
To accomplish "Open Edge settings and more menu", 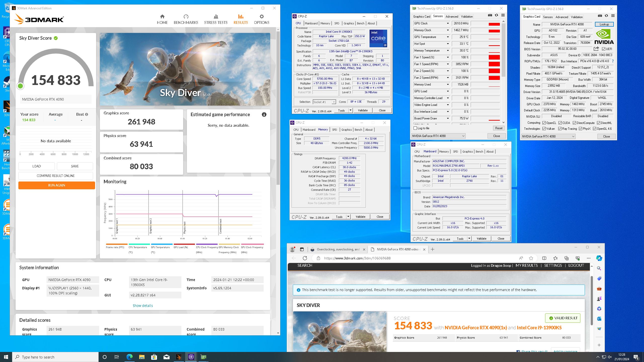I will pos(588,258).
